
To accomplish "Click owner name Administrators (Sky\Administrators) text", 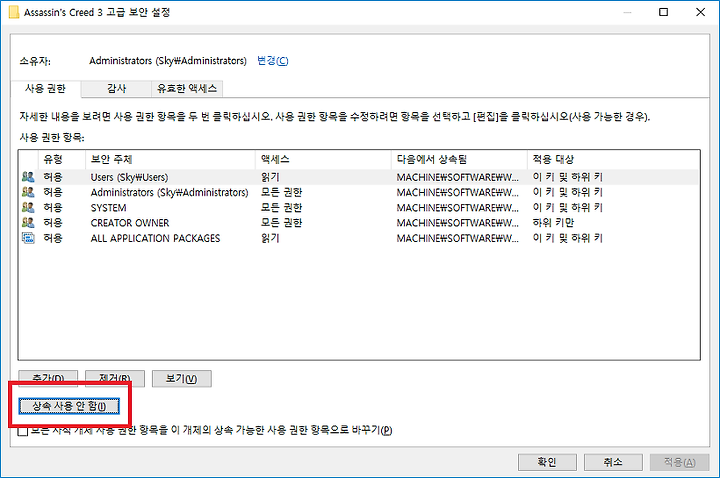I will tap(168, 61).
